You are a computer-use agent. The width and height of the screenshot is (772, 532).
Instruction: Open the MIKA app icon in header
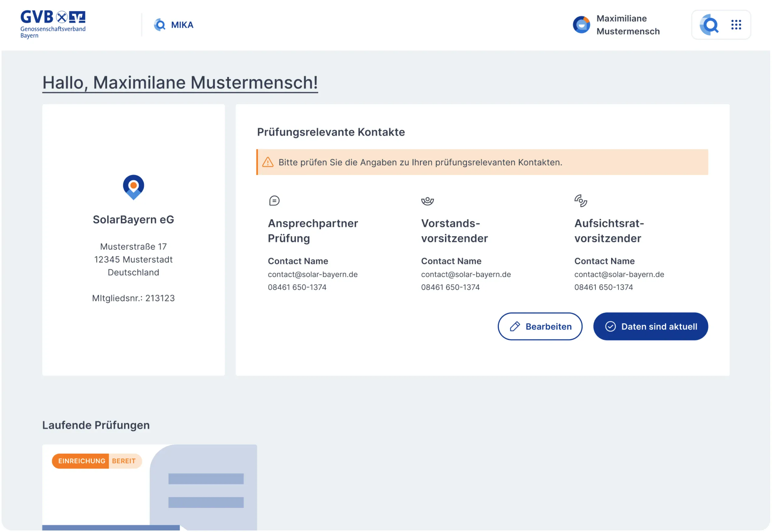(160, 25)
